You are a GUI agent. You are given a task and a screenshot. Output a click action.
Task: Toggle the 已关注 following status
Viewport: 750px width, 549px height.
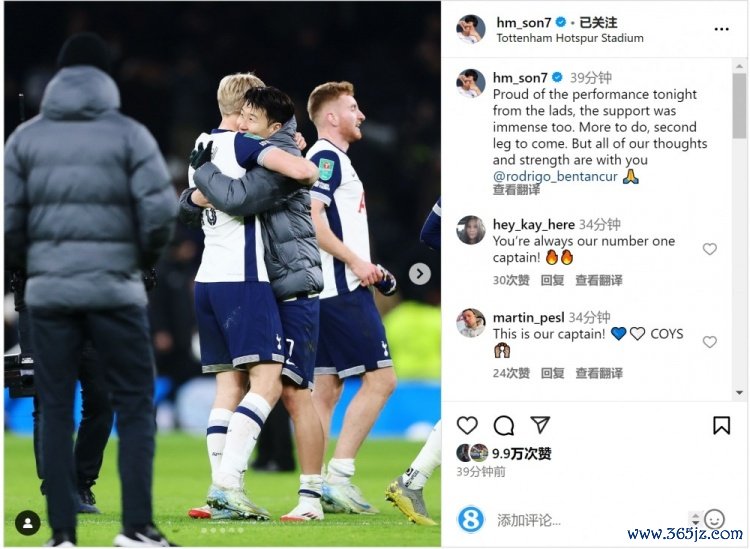(598, 22)
